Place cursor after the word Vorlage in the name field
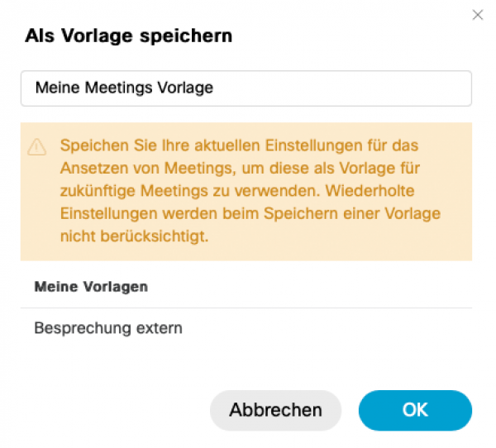Image resolution: width=496 pixels, height=448 pixels. click(214, 88)
